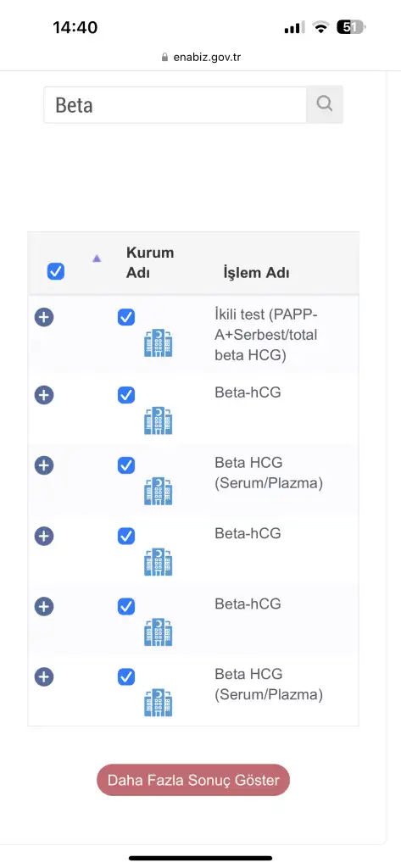
Task: Expand the last Beta HCG (Serum/Plazma) row
Action: point(44,676)
